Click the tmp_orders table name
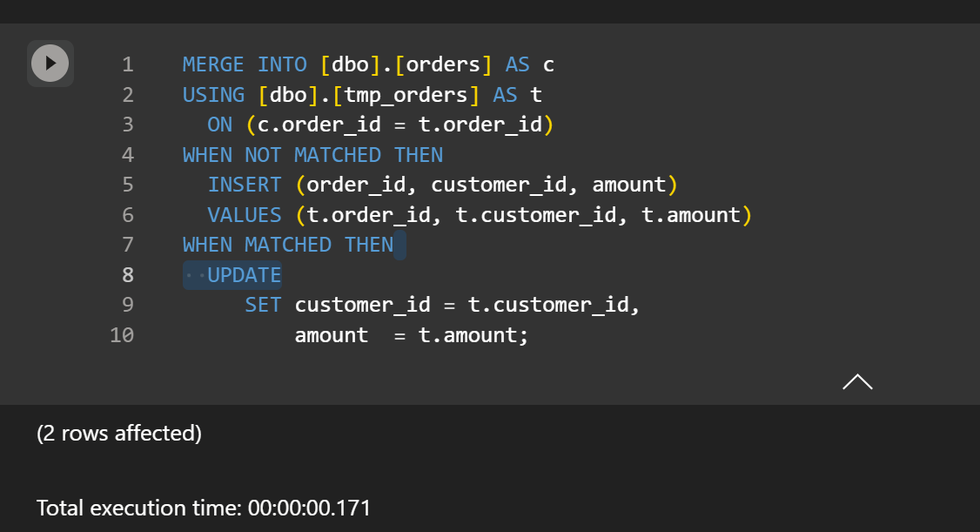This screenshot has width=980, height=532. click(x=406, y=94)
